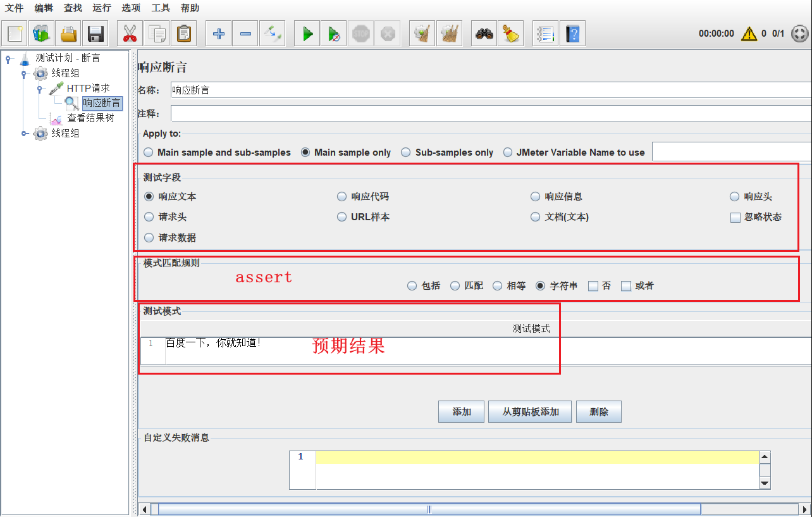Start the test with green play icon
Screen dimensions: 812x517
[307, 34]
